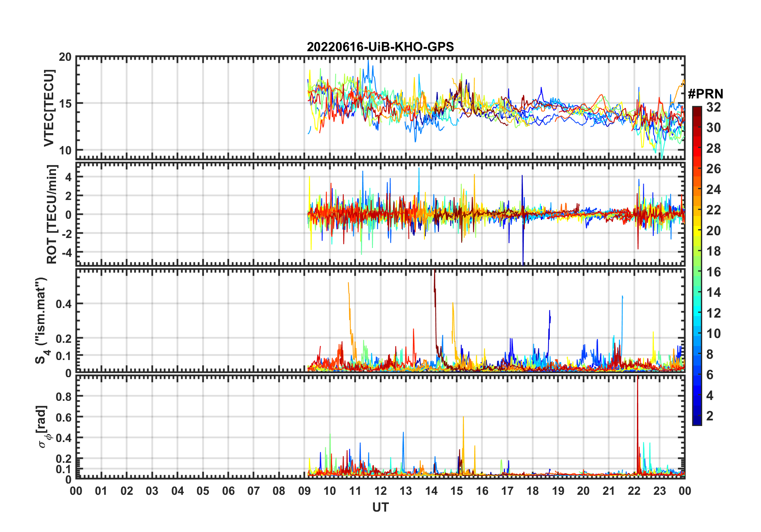Viewport: 761px width, 532px height.
Task: Click the sigma-phi [rad] y-axis label
Action: click(x=43, y=426)
